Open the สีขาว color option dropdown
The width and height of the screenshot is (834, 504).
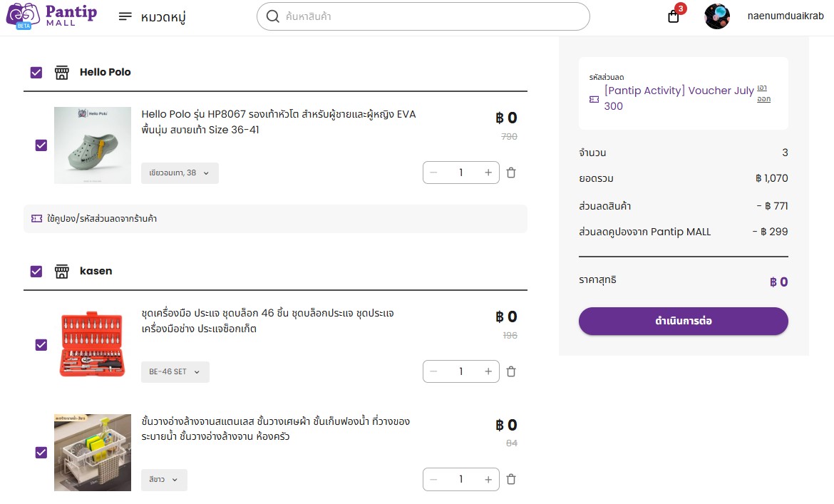[x=164, y=480]
